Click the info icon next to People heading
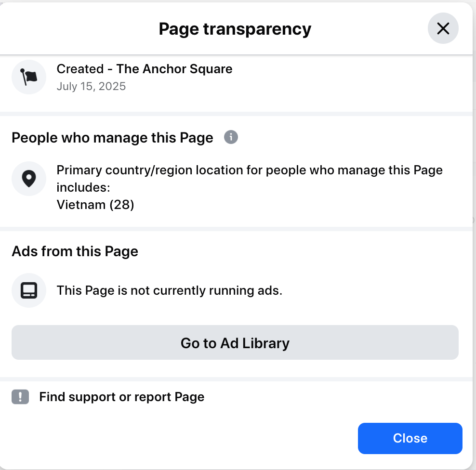The width and height of the screenshot is (476, 470). click(231, 137)
